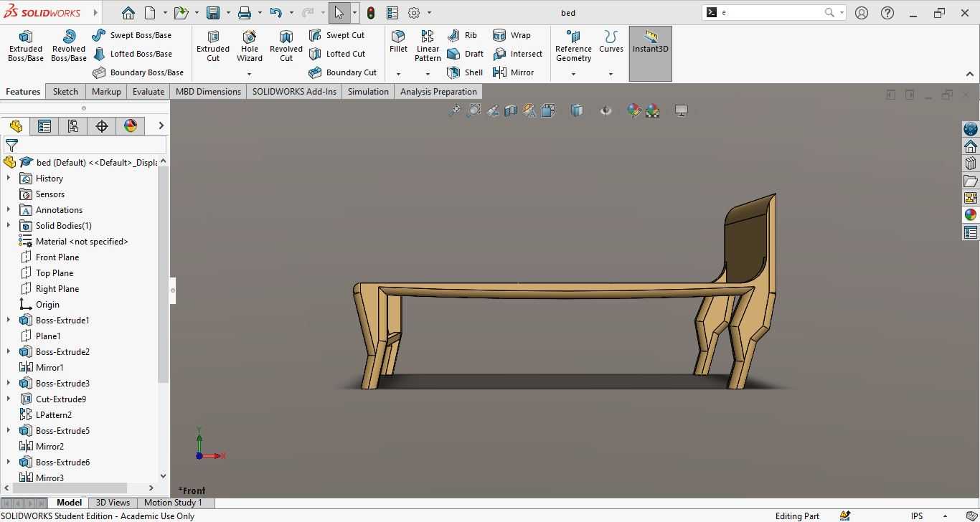Viewport: 980px width, 522px height.
Task: Expand the Boss-Extrude1 feature
Action: click(x=9, y=320)
